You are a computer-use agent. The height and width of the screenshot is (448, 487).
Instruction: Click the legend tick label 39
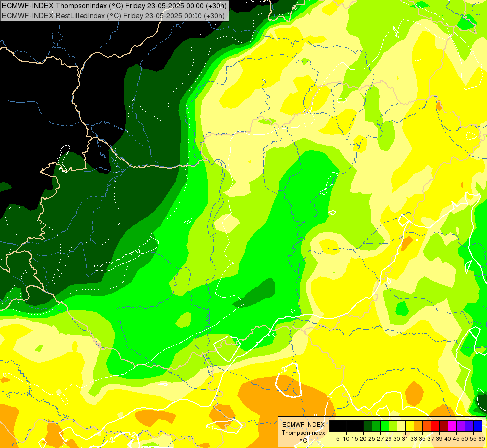click(439, 439)
